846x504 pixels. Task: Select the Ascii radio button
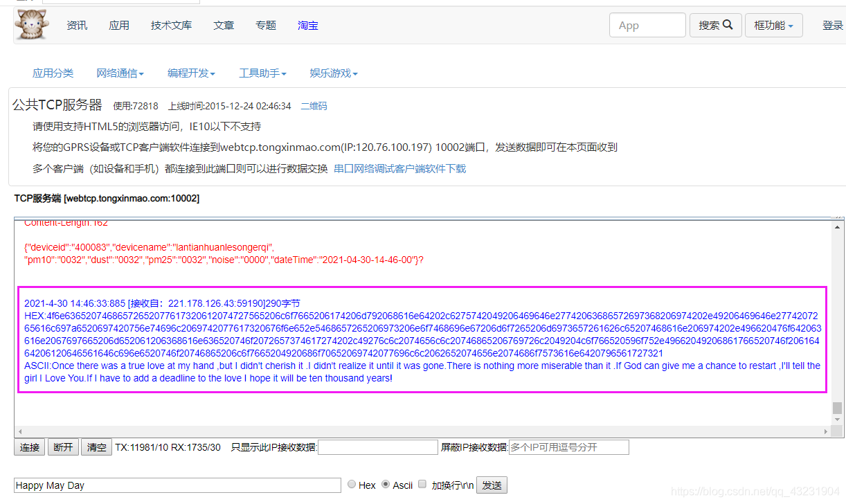pos(386,485)
